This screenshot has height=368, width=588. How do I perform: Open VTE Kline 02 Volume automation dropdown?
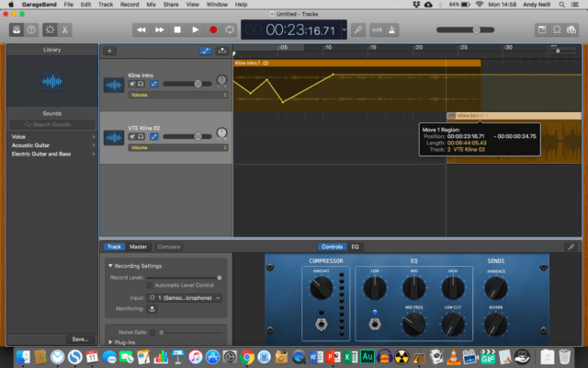[x=177, y=148]
